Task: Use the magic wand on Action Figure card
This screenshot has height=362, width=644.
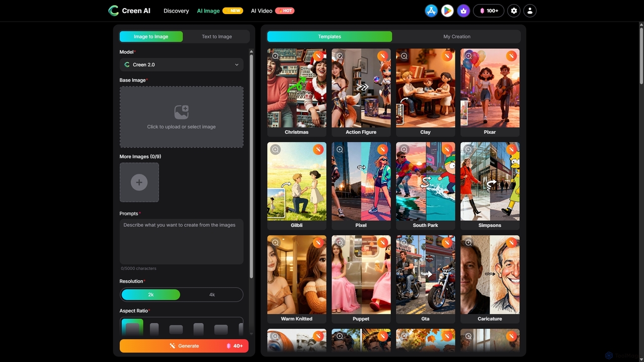Action: coord(382,56)
